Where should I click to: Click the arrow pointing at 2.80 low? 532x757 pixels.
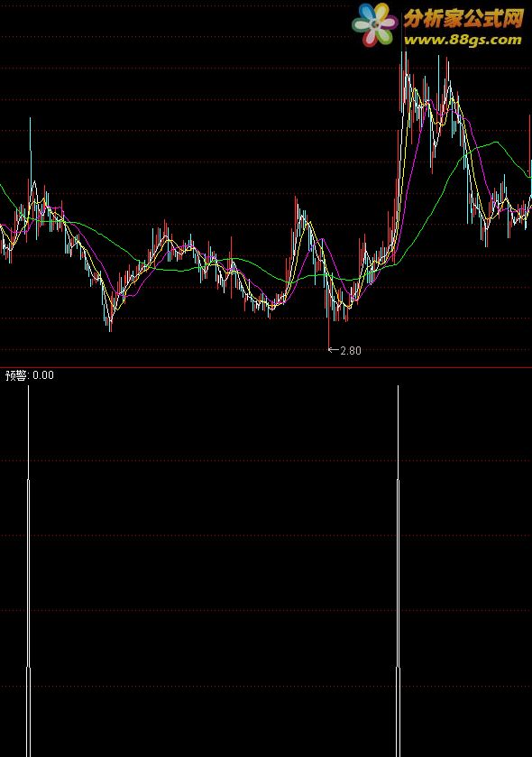click(x=334, y=349)
